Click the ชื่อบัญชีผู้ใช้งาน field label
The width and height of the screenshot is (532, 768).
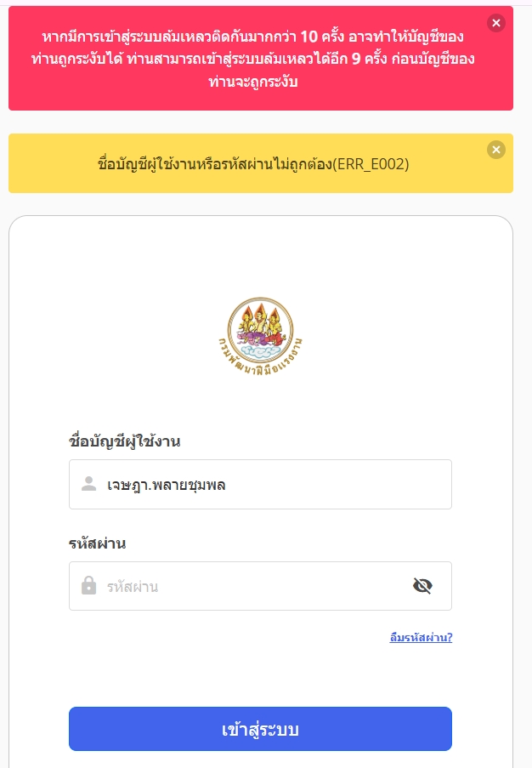pos(125,441)
